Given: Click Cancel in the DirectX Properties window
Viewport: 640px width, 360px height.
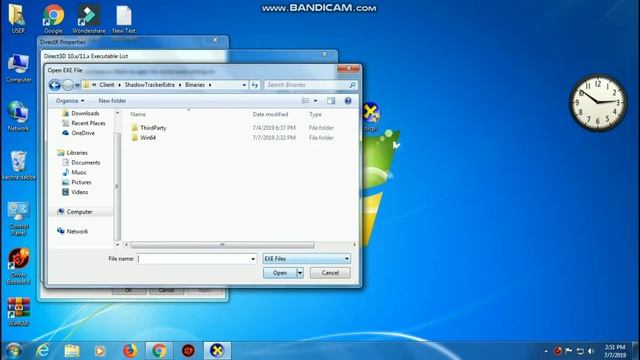Looking at the screenshot, I should [167, 290].
